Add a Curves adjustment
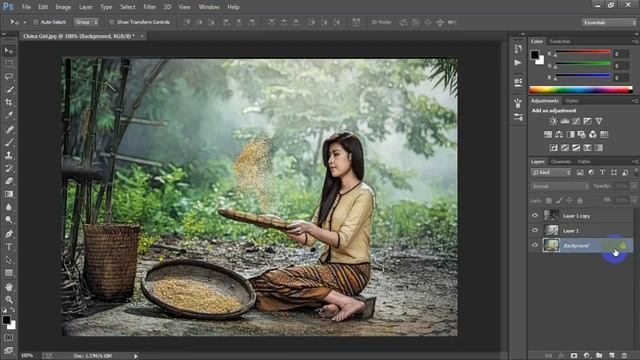This screenshot has height=360, width=640. click(x=576, y=121)
